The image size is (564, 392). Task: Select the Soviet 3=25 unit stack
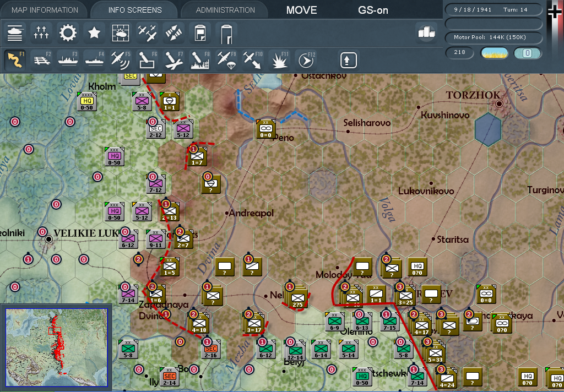point(405,295)
